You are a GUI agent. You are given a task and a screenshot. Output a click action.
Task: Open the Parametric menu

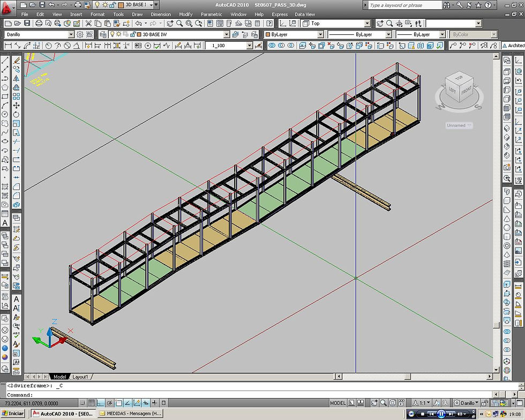(211, 14)
